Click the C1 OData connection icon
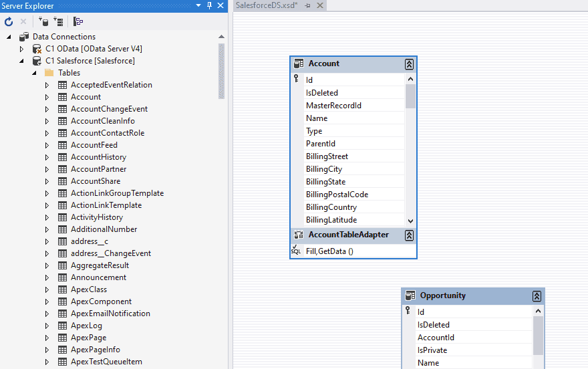This screenshot has height=369, width=588. tap(37, 49)
